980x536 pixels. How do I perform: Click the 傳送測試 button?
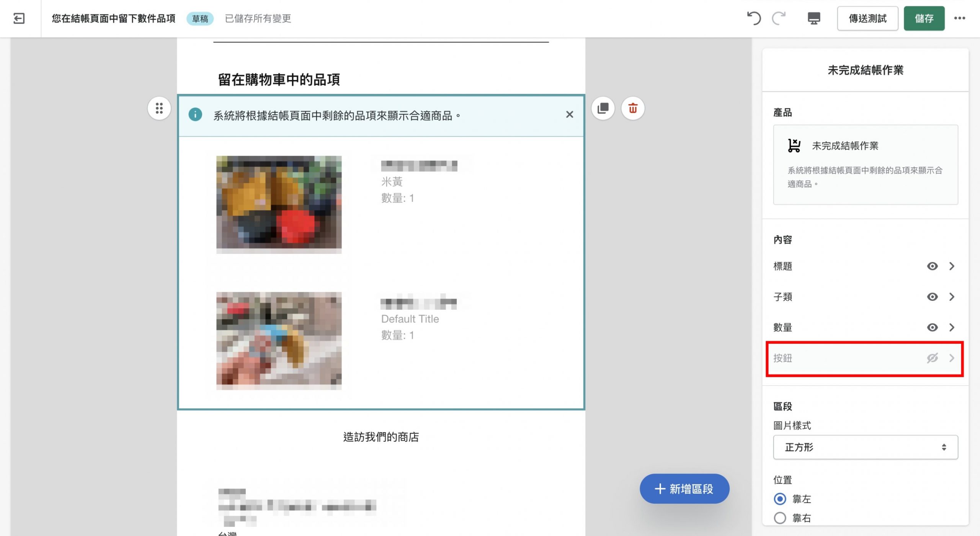pos(867,18)
